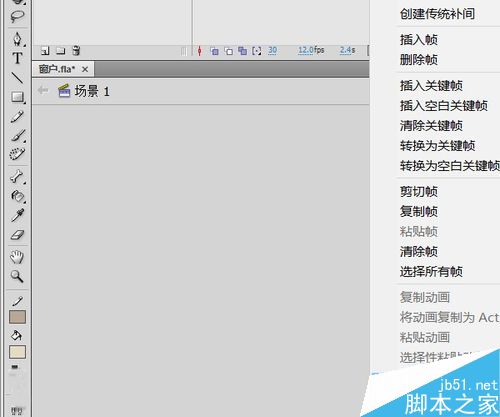Choose 创建传统补间 from context menu

coord(437,14)
